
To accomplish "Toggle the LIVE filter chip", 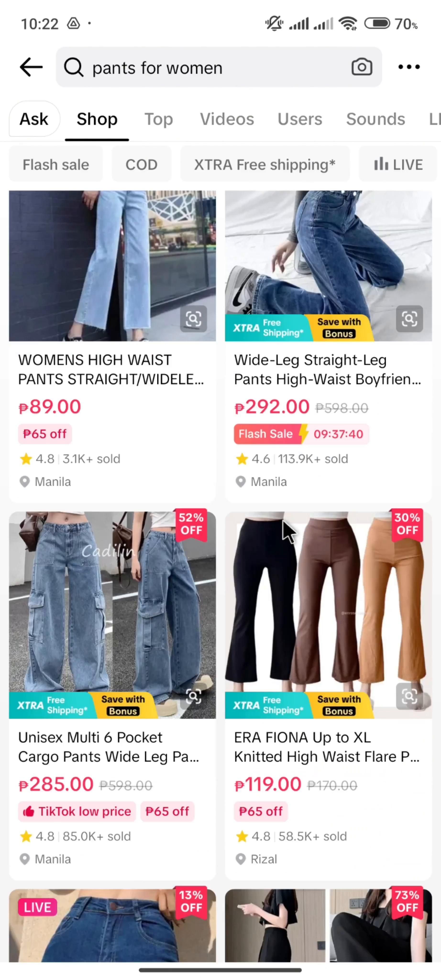I will click(x=398, y=165).
